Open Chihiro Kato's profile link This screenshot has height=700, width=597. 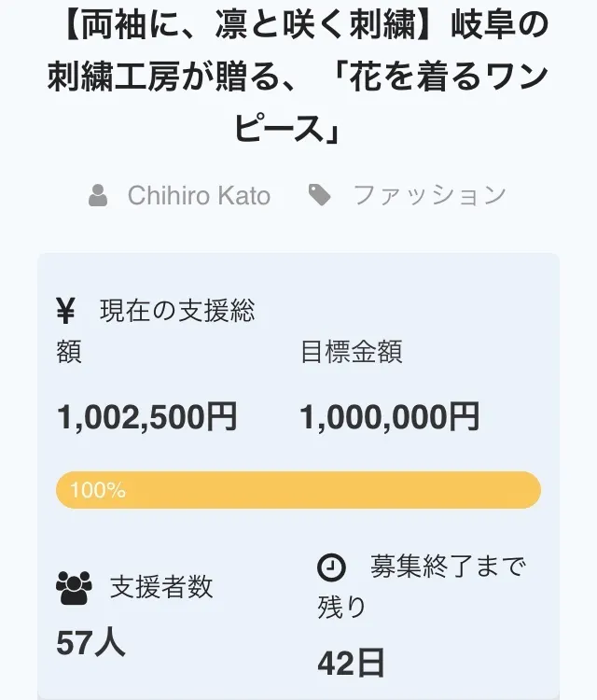tap(199, 195)
